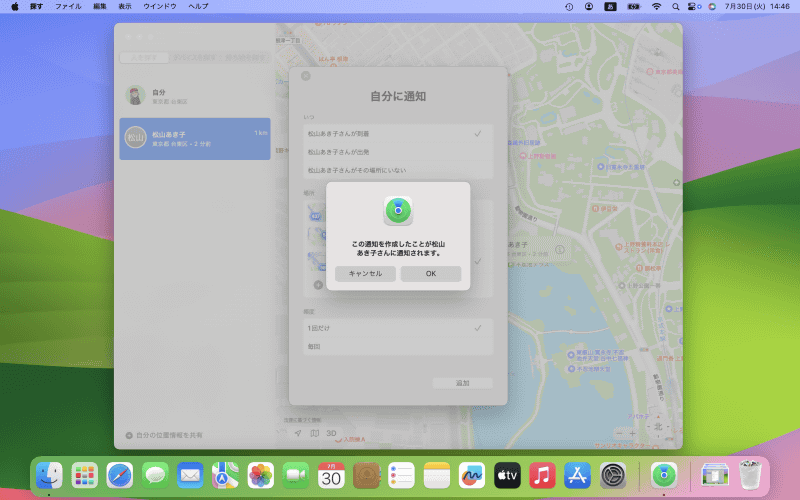Click the date and time 7月30日(火) 14:46
The height and width of the screenshot is (500, 800).
(x=757, y=6)
